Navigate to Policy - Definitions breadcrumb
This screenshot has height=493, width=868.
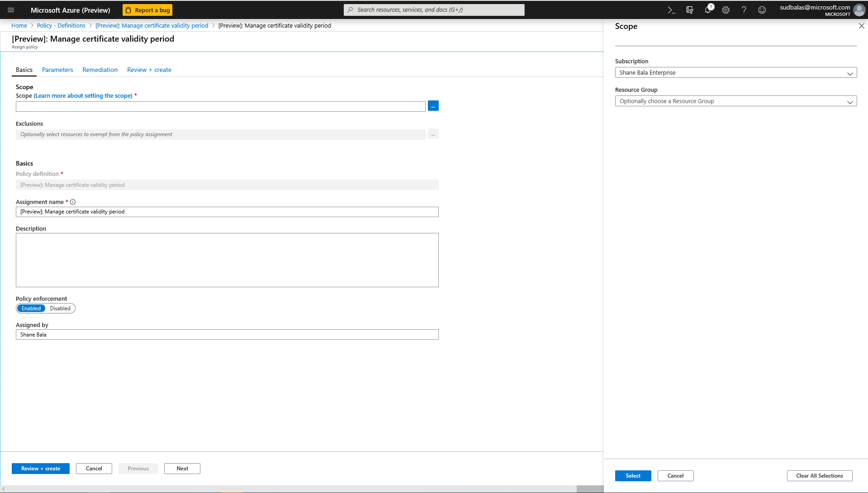coord(61,25)
